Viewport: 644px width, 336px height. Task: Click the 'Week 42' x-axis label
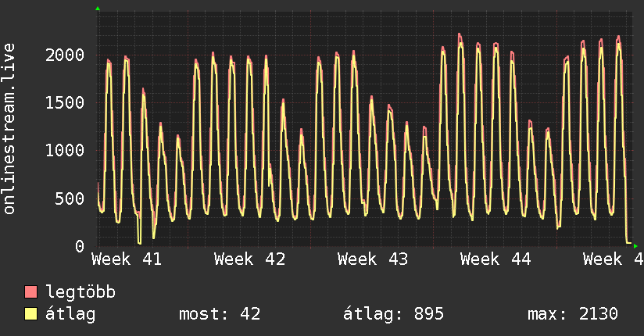[249, 259]
